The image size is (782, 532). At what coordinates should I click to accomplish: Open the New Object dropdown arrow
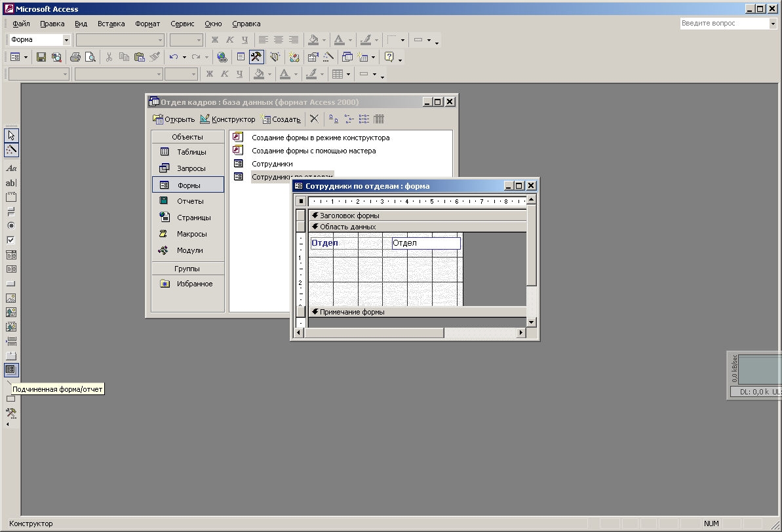click(373, 57)
